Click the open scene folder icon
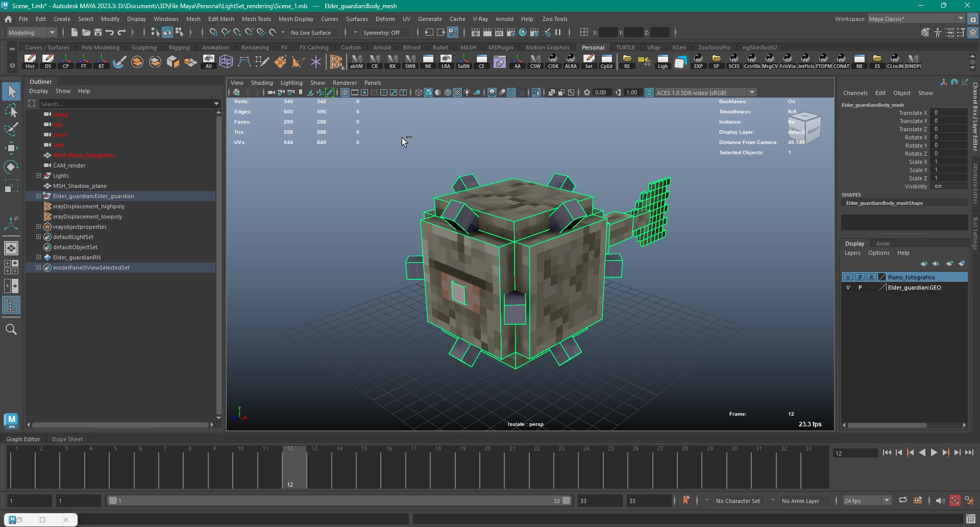The width and height of the screenshot is (980, 527). (86, 33)
